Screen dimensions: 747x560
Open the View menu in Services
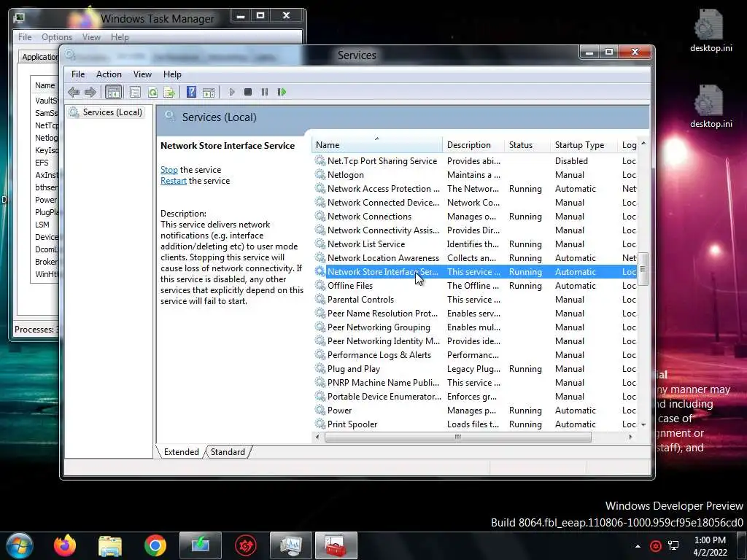(142, 74)
